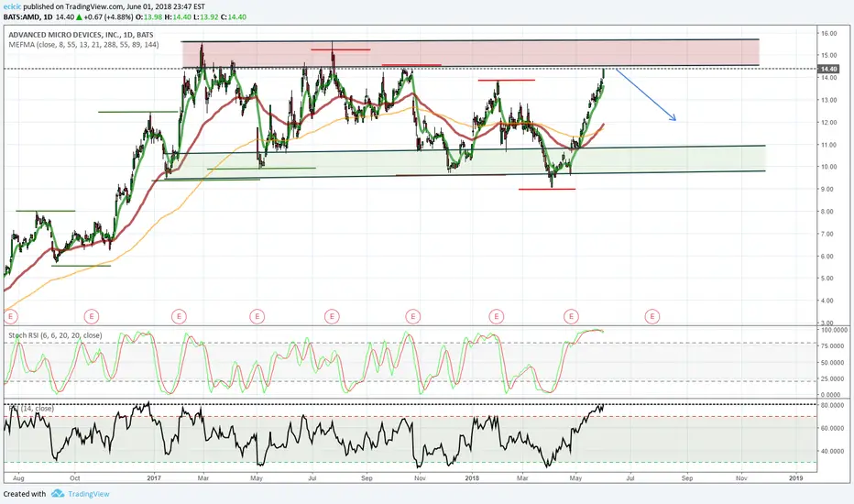Click the 12.00 price axis label
Image resolution: width=854 pixels, height=504 pixels.
829,123
